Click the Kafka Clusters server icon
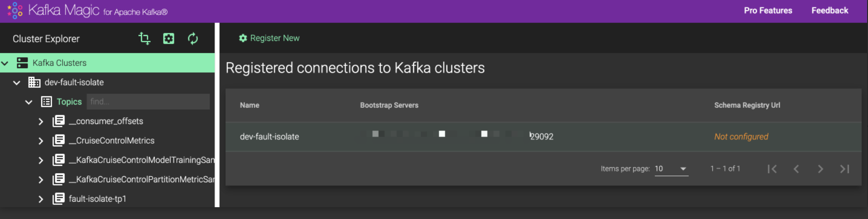Viewport: 868px width, 219px height. 22,63
